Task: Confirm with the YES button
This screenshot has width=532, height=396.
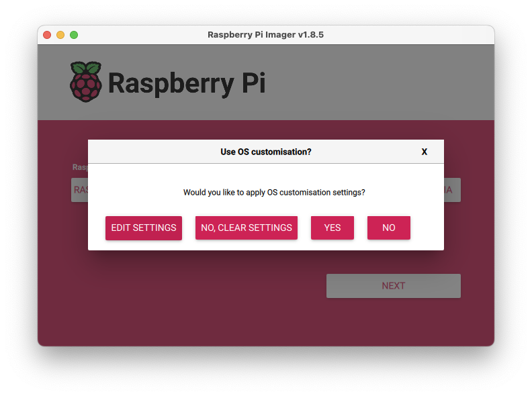Action: (x=332, y=228)
